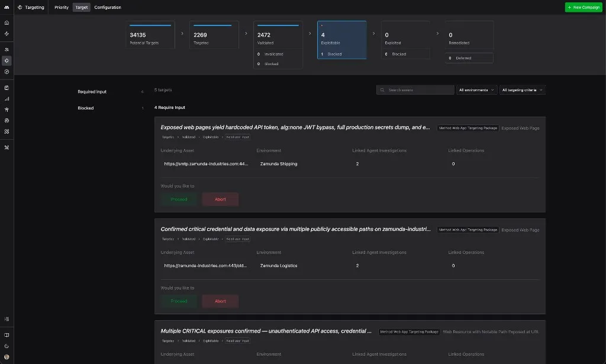This screenshot has width=606, height=364.
Task: Click Abort on the Zamunda Shipping card
Action: 220,199
